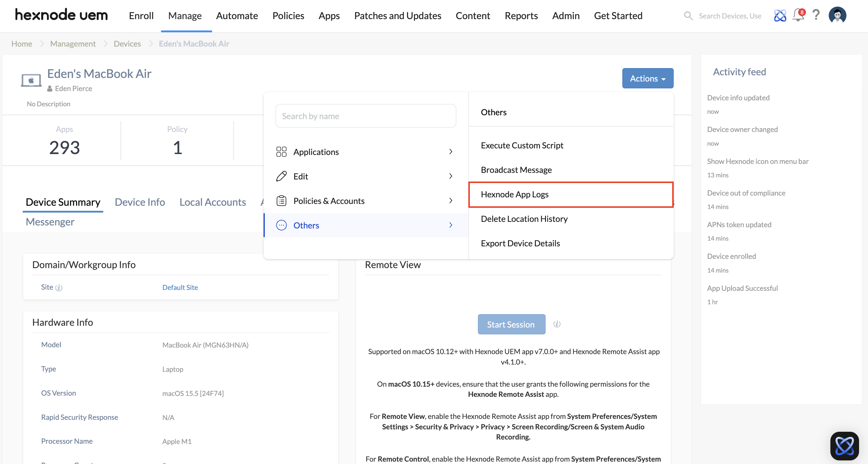The height and width of the screenshot is (464, 868).
Task: Click the Device info updated activity entry
Action: tap(738, 98)
